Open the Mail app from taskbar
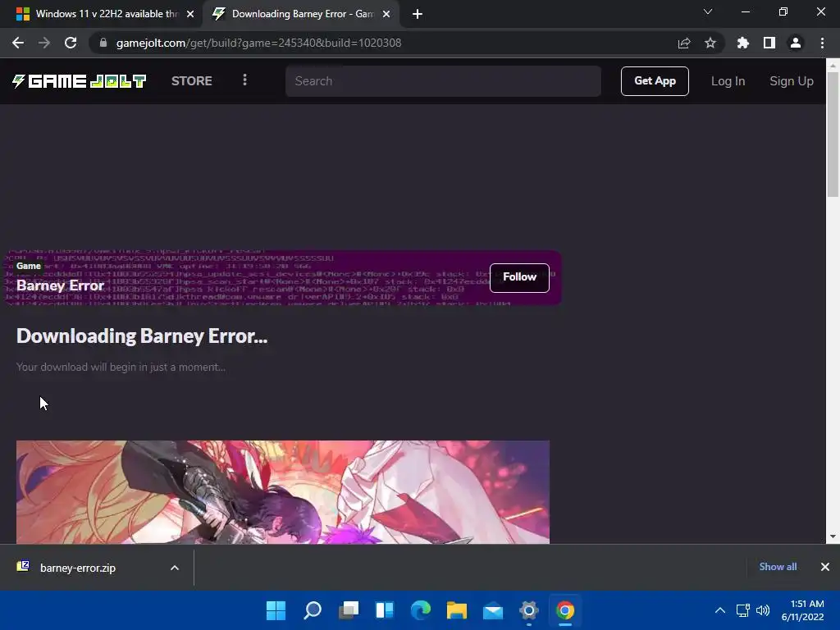 click(x=493, y=610)
